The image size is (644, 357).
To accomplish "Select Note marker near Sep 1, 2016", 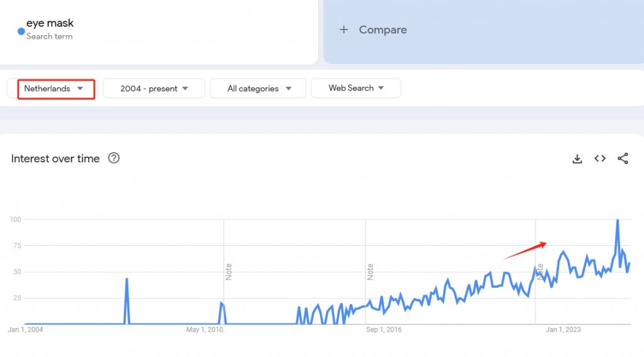I will pyautogui.click(x=370, y=272).
